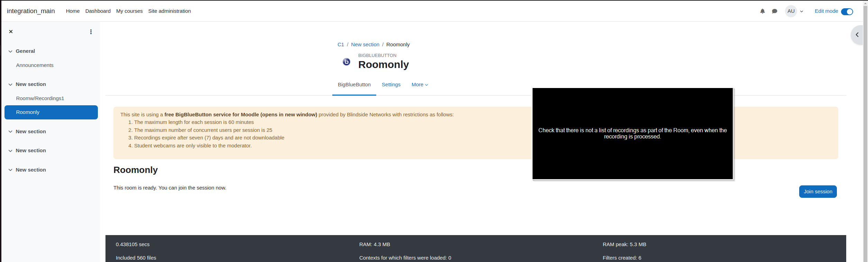Screen dimensions: 868x262
Task: Click the integration_main site name
Action: click(x=31, y=11)
